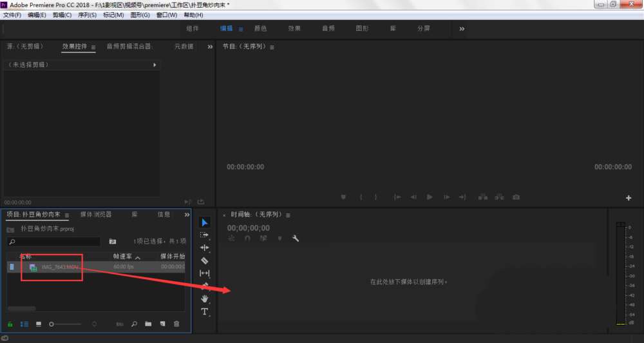Expand hidden workspace tabs with double chevron

click(x=462, y=29)
